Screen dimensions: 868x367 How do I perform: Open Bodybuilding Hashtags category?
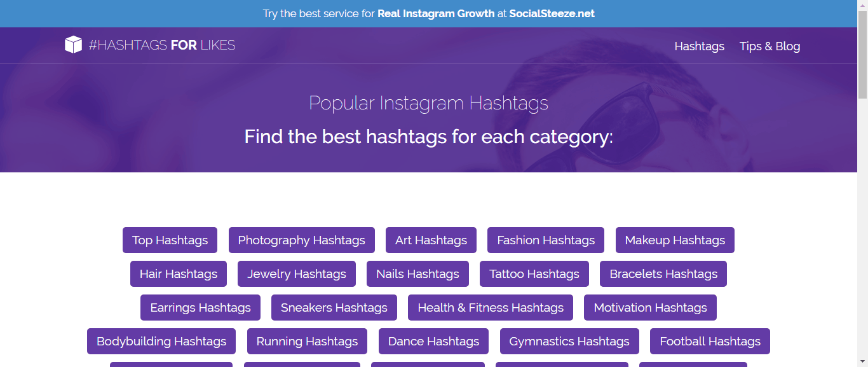[161, 341]
